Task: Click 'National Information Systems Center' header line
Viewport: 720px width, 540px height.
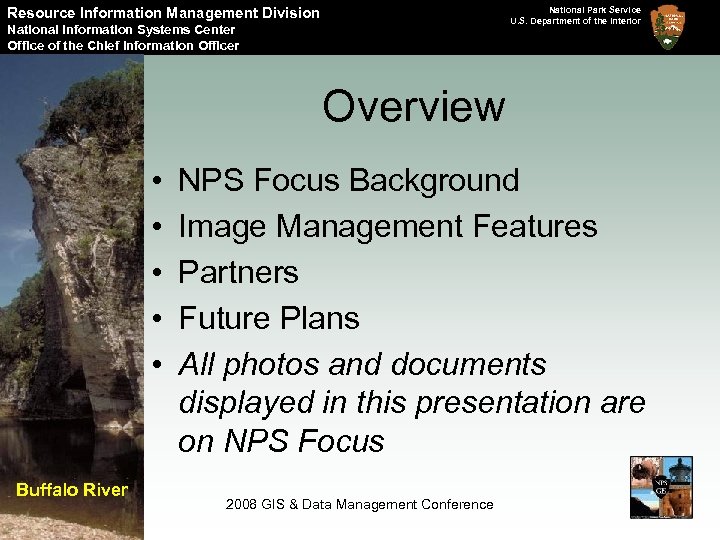Action: click(x=121, y=30)
